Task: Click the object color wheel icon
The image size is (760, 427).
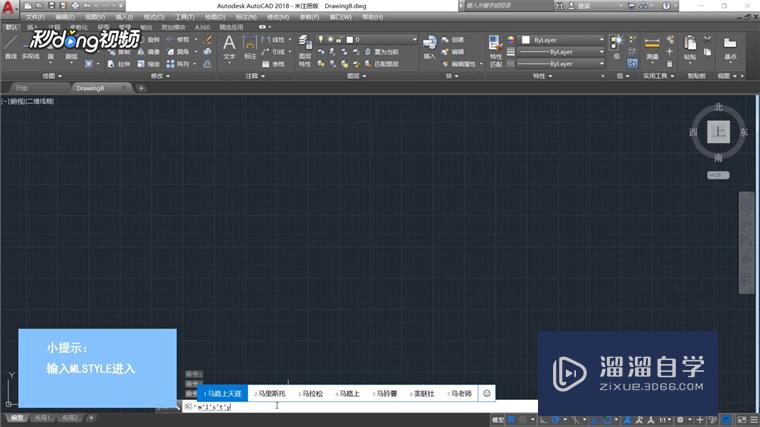Action: [511, 40]
